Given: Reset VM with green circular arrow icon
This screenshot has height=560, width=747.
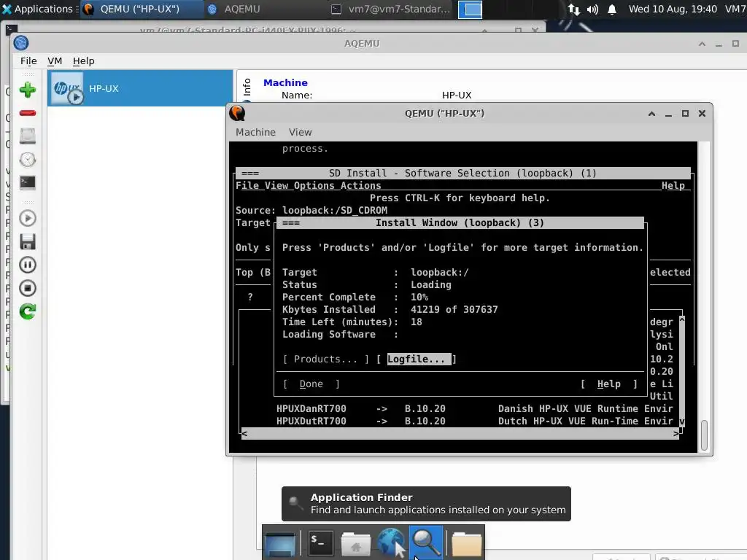Looking at the screenshot, I should coord(28,311).
